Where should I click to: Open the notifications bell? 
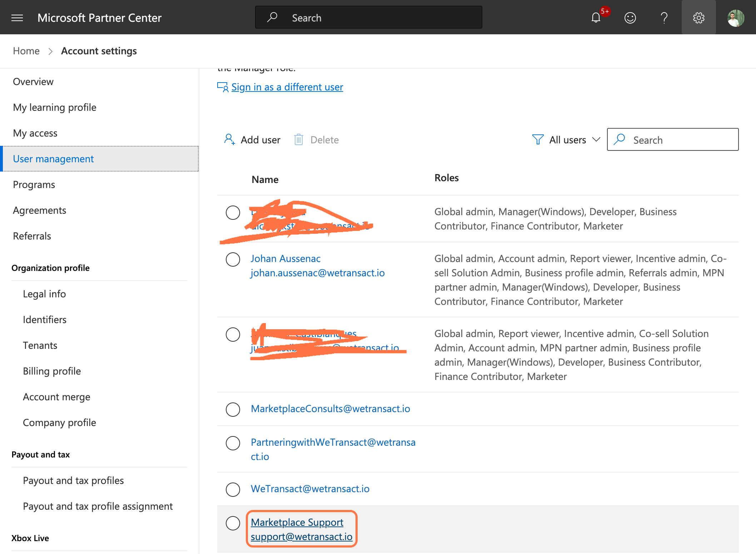596,18
